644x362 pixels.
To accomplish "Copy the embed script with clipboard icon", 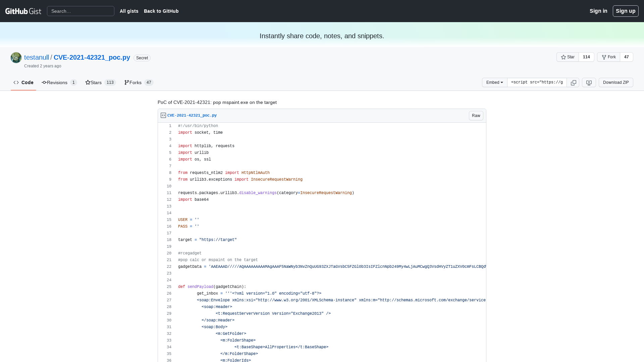I will pos(573,82).
